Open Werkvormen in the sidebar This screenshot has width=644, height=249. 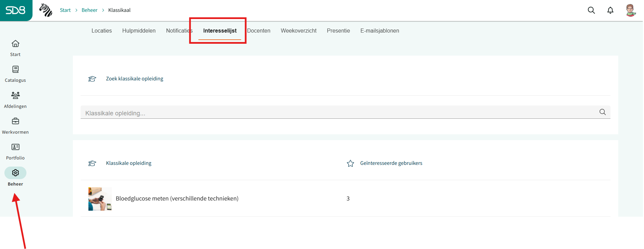coord(15,126)
